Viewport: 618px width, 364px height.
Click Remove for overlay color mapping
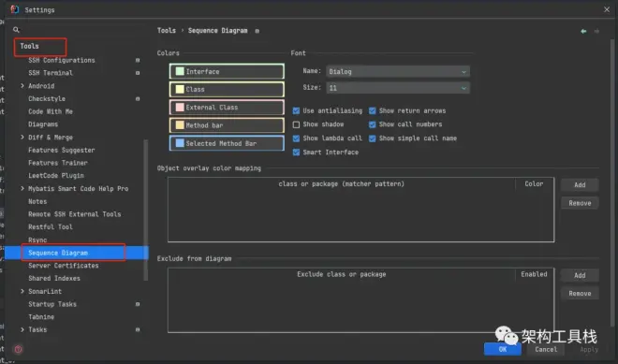[580, 203]
